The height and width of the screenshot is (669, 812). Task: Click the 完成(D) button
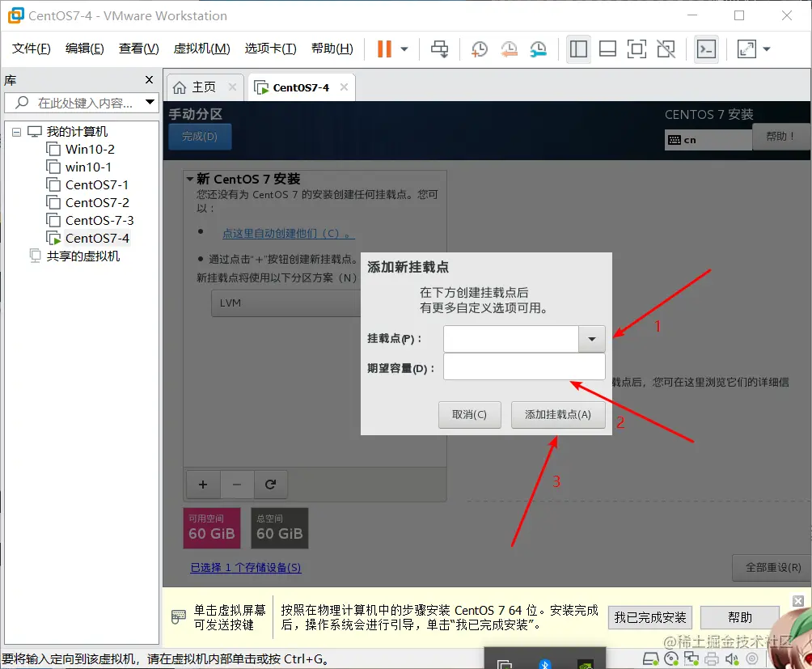[200, 137]
